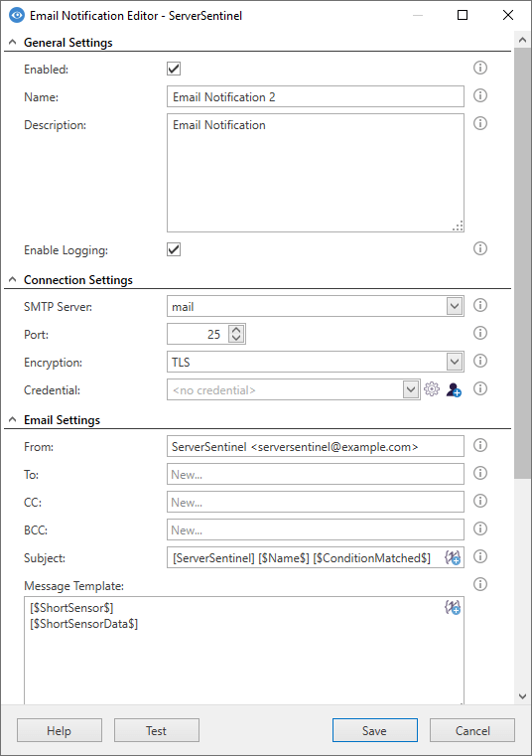
Task: Maximize the Email Notification Editor window
Action: pyautogui.click(x=463, y=16)
